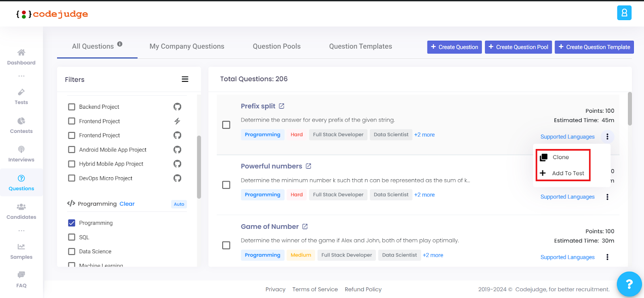Select the Prefix split question checkbox
The width and height of the screenshot is (644, 298).
click(x=226, y=125)
